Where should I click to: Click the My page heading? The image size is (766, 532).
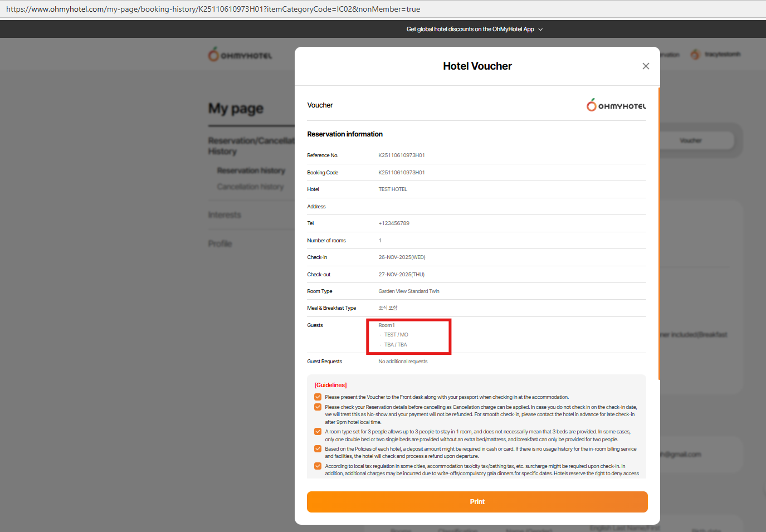[236, 109]
